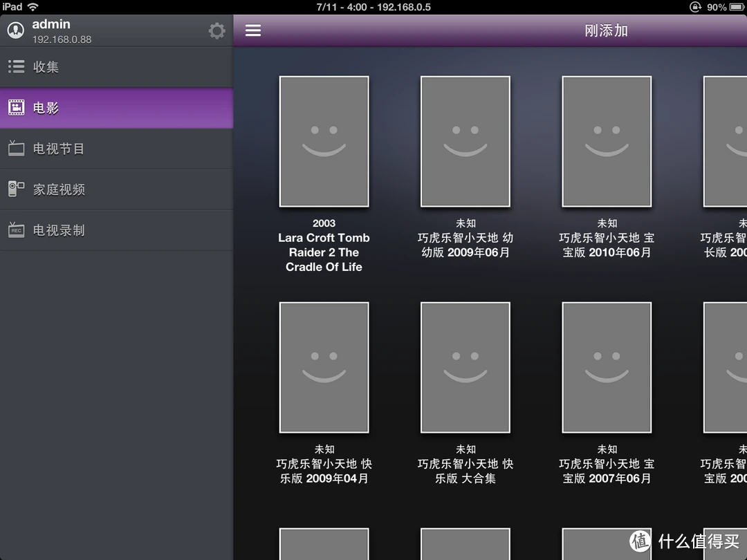Open poster for 宝宝版 2007年06月

(607, 367)
